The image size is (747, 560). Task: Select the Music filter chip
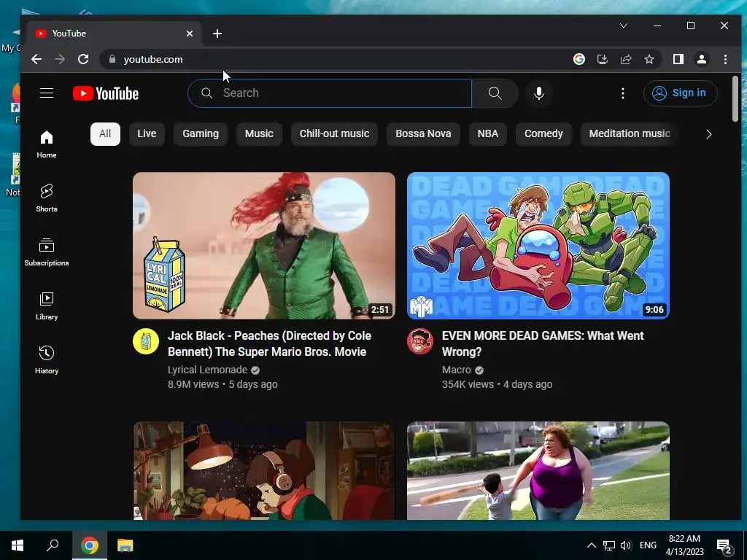[x=259, y=134]
